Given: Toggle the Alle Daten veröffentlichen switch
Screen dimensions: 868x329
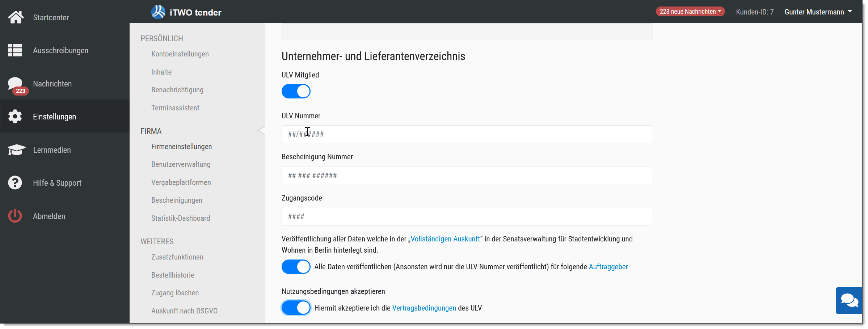Looking at the screenshot, I should click(x=296, y=267).
